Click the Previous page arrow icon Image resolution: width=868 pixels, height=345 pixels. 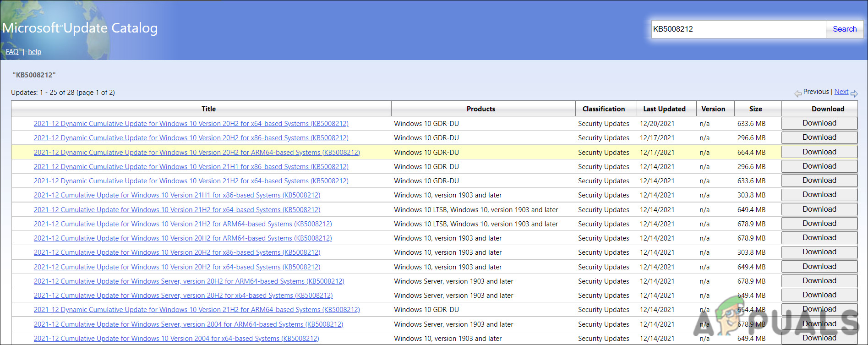click(x=798, y=93)
